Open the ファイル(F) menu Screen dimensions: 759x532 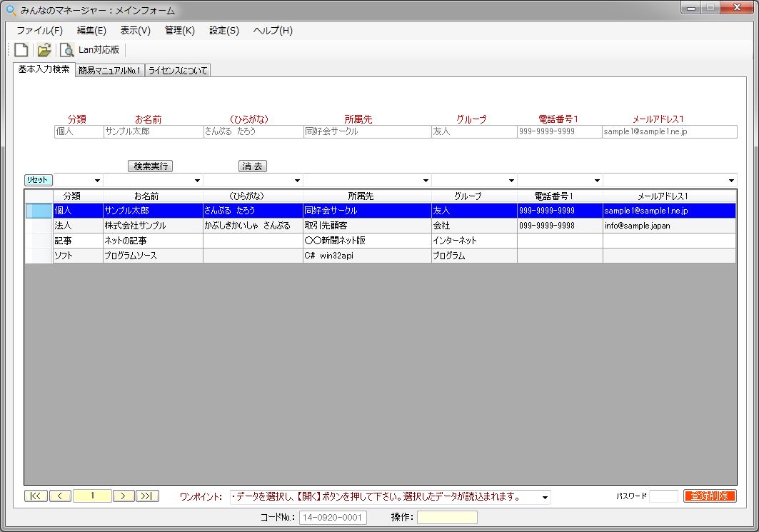(39, 31)
